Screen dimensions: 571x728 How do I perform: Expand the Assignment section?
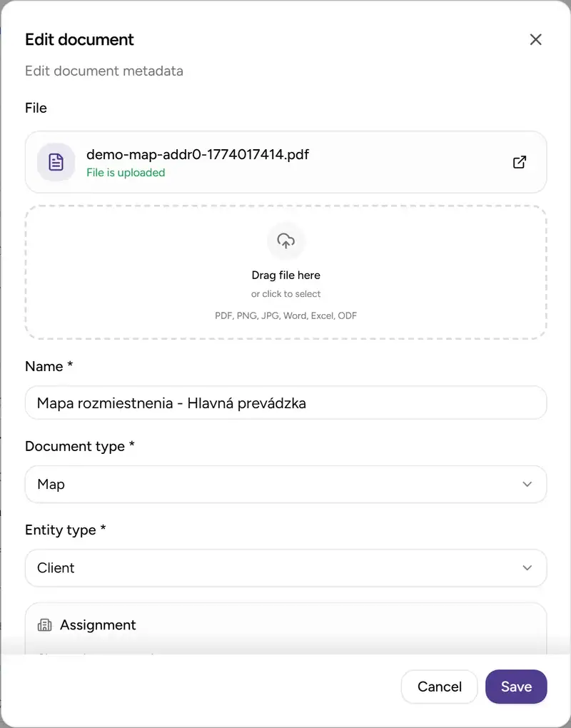[x=285, y=625]
